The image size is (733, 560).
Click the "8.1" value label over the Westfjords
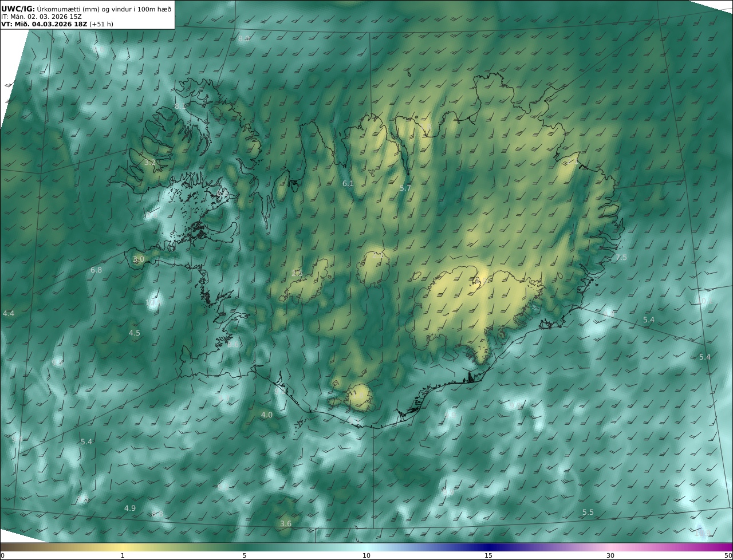point(180,107)
